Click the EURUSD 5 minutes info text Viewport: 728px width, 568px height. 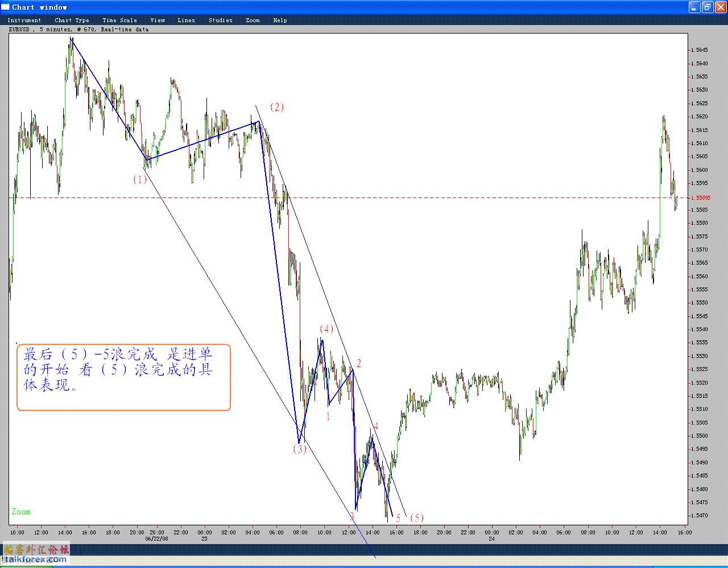pos(78,29)
